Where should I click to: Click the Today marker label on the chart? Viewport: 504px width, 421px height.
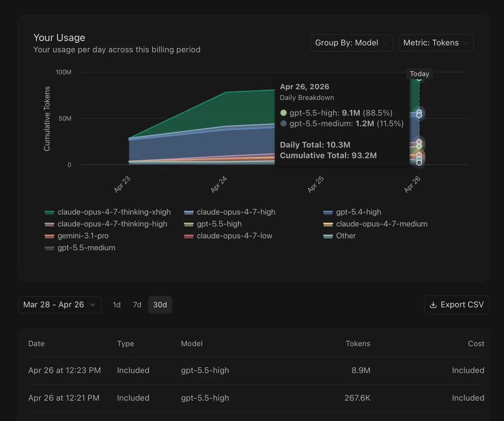point(419,74)
